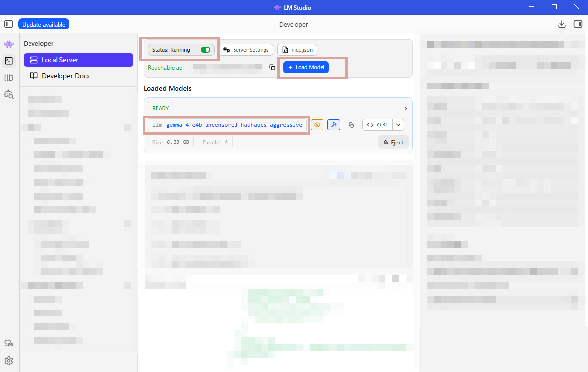Click the Loaded Models heading
588x372 pixels.
(x=168, y=88)
